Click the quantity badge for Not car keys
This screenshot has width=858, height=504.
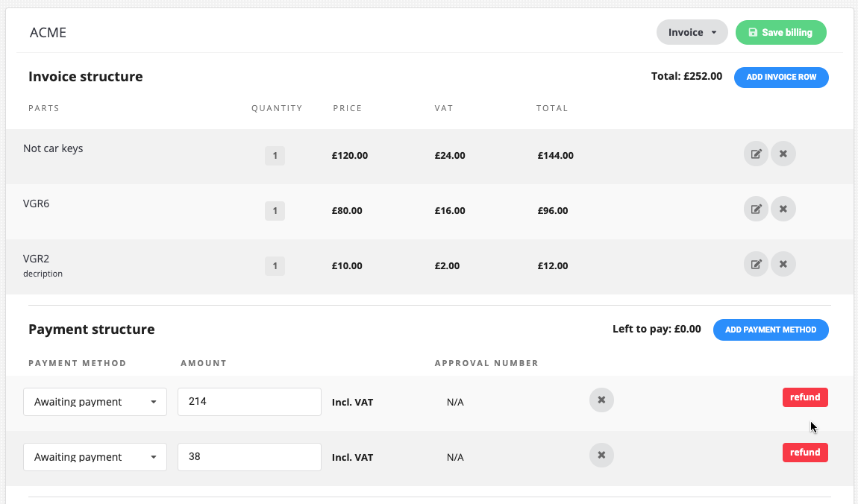(x=275, y=156)
